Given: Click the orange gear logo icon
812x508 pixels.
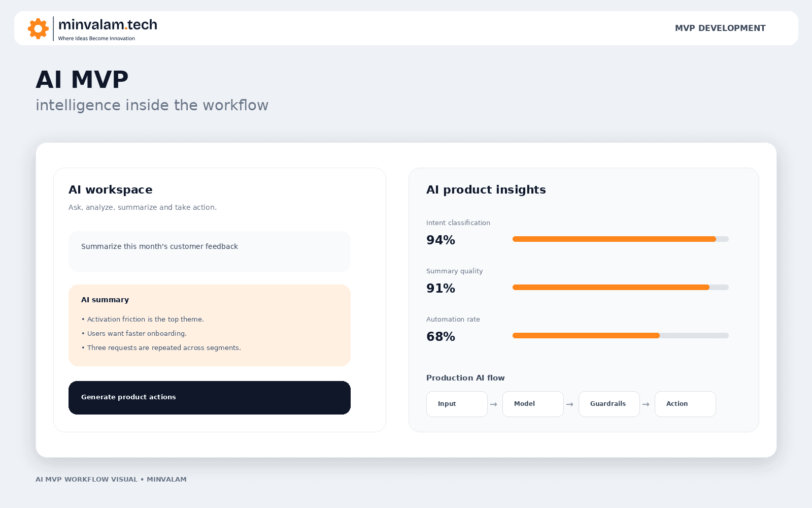Looking at the screenshot, I should point(38,28).
